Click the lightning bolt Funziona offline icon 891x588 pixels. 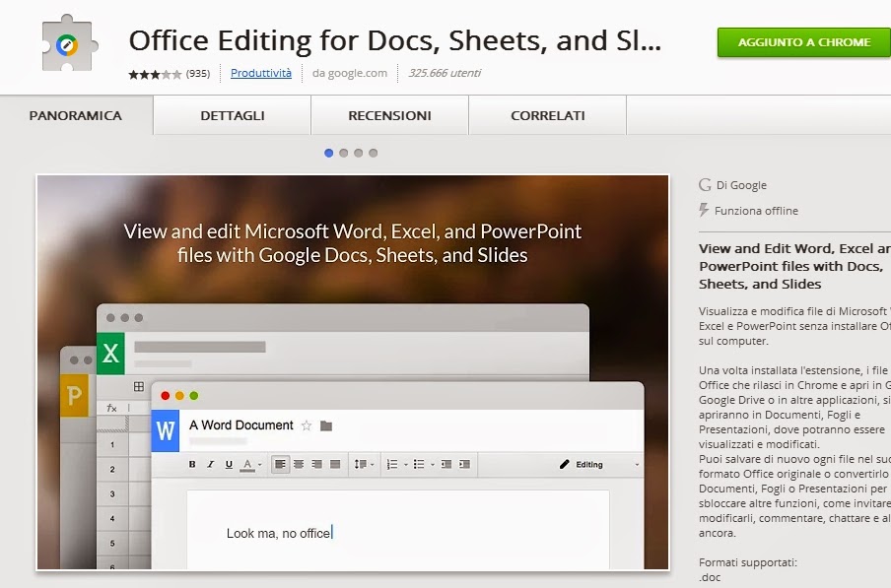pos(704,211)
